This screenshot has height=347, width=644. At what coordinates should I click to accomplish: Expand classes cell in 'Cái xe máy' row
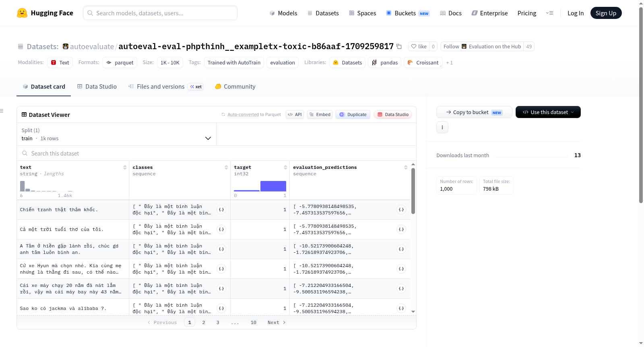pyautogui.click(x=221, y=289)
